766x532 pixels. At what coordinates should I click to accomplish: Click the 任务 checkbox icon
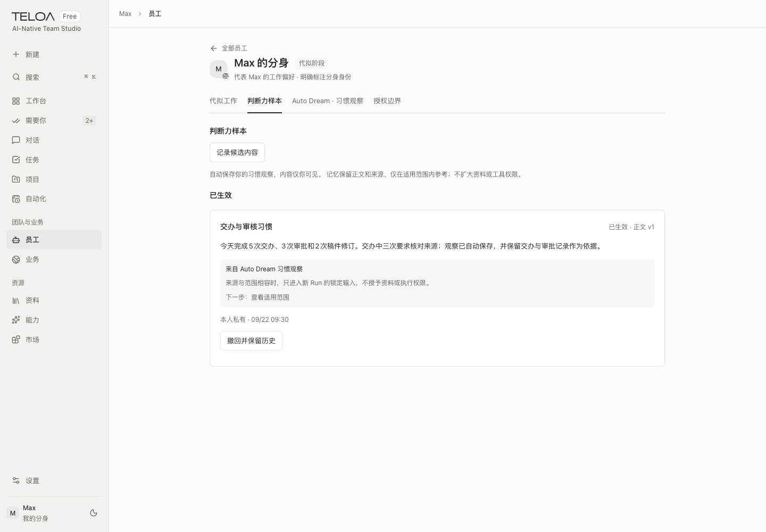click(x=16, y=160)
